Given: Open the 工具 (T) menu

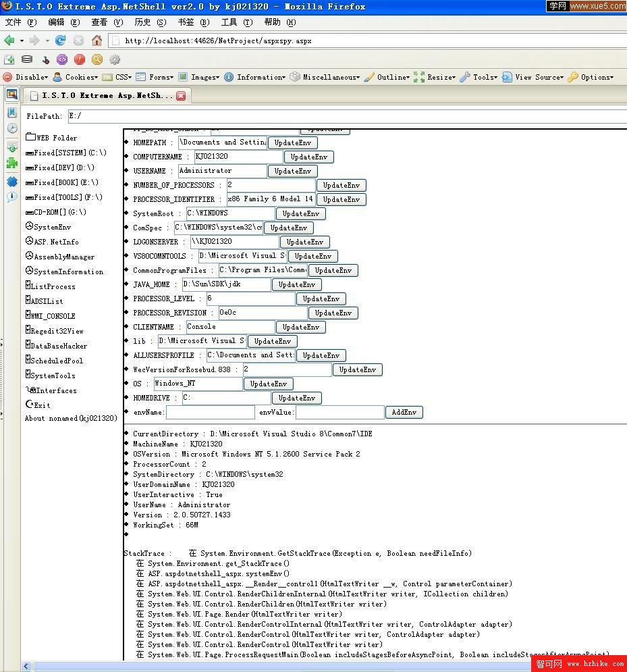Looking at the screenshot, I should tap(237, 22).
